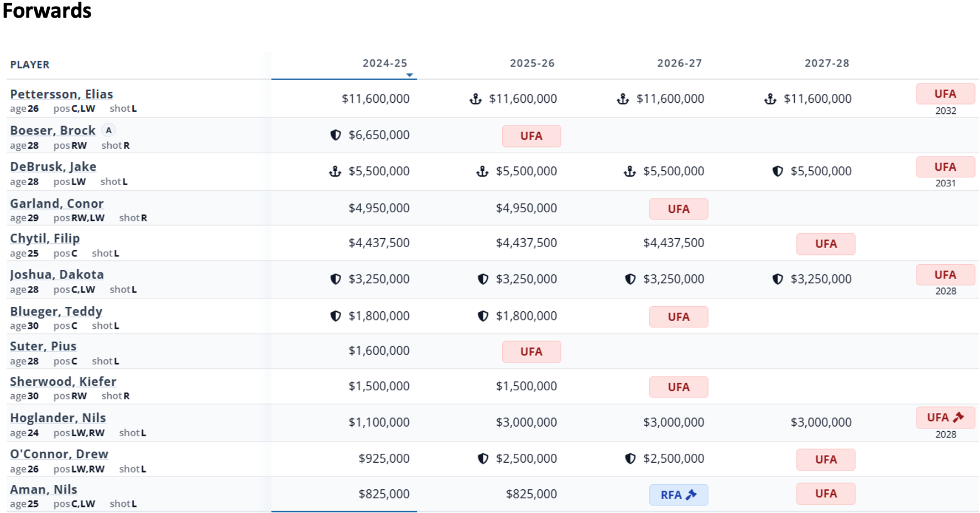Open Elias Pettersson's player page
Viewport: 980px width, 513px height.
61,94
